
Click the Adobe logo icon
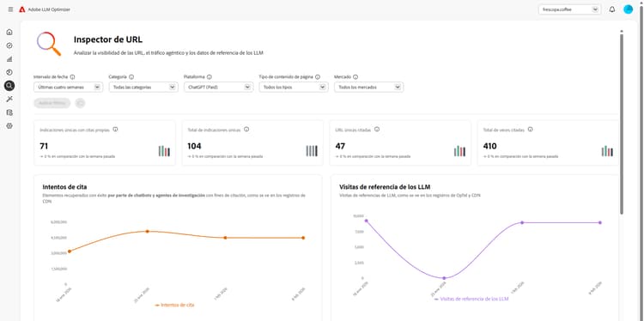22,9
